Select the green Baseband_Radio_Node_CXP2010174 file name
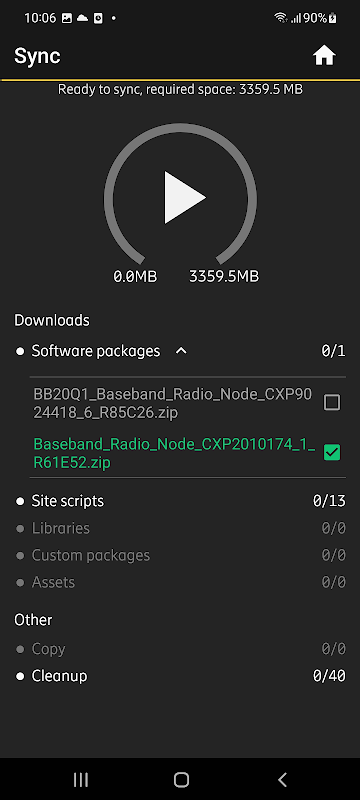The image size is (360, 800). 174,453
